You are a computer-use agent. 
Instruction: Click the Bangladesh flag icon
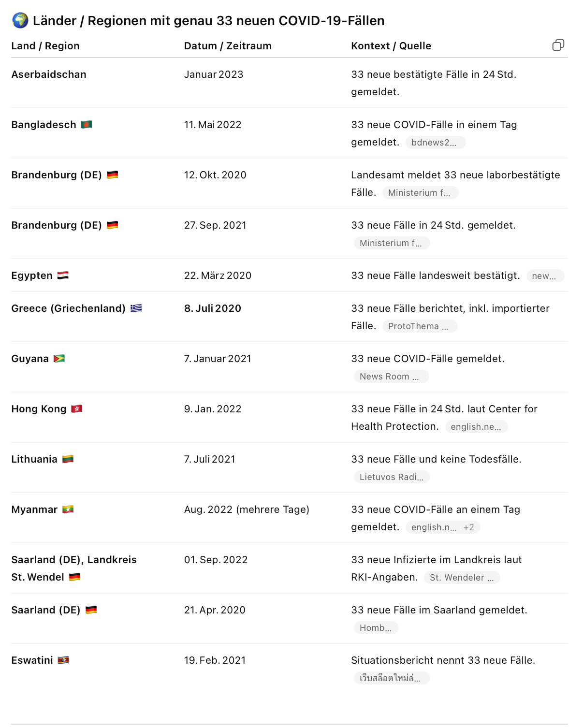pos(87,125)
